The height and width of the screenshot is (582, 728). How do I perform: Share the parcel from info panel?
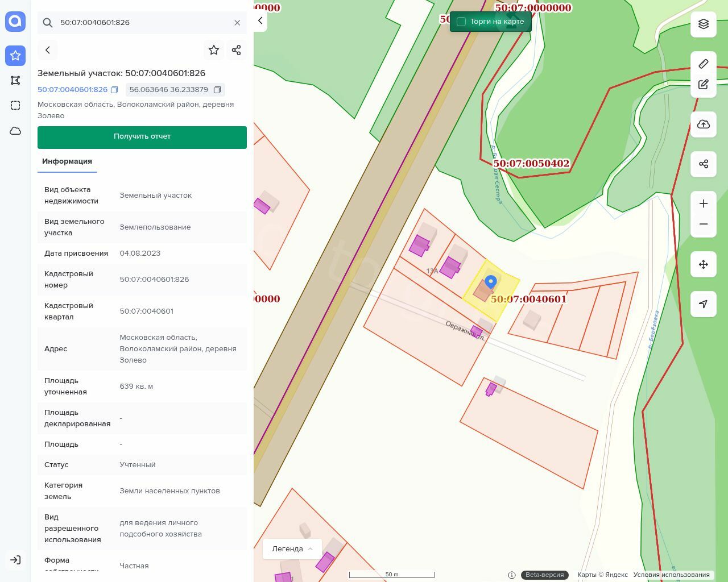(237, 50)
